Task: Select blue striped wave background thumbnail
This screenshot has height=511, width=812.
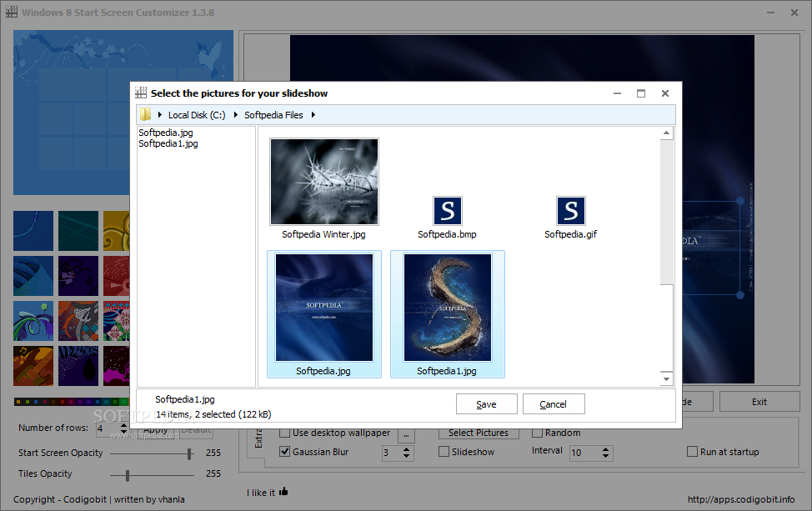Action: point(33,276)
